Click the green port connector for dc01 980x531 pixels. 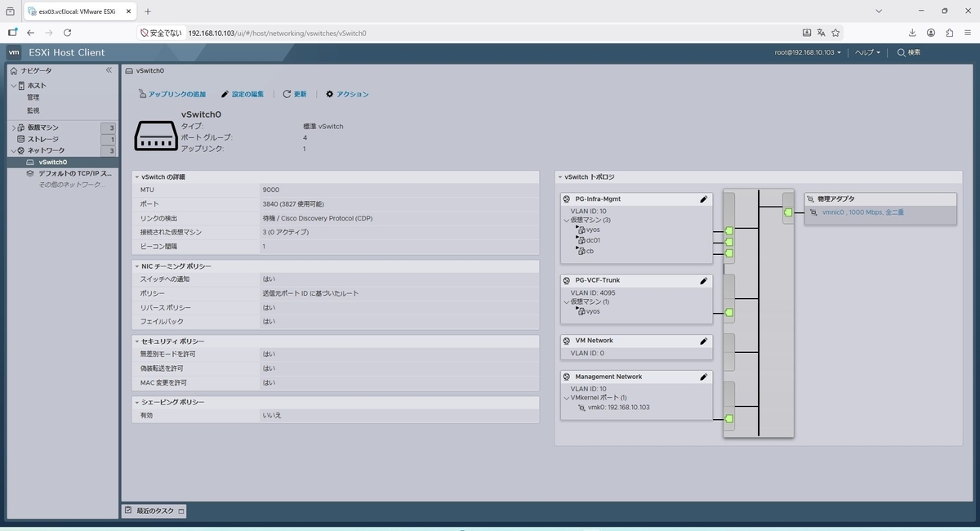(x=728, y=242)
